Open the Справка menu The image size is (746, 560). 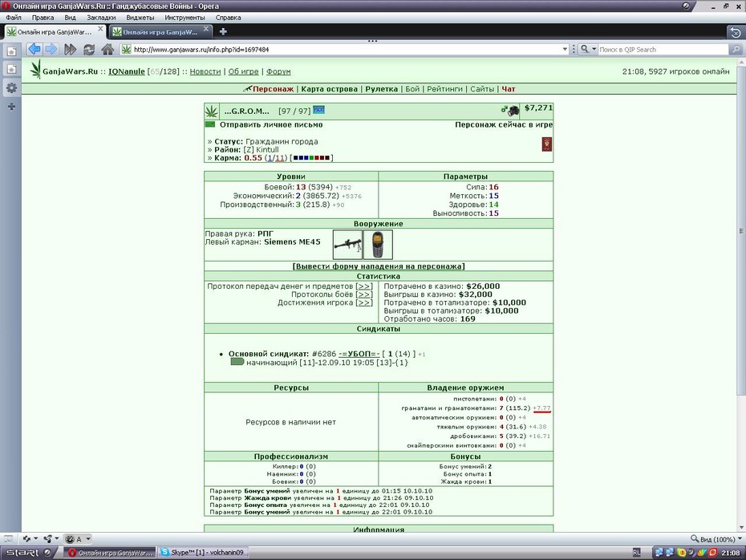(228, 18)
